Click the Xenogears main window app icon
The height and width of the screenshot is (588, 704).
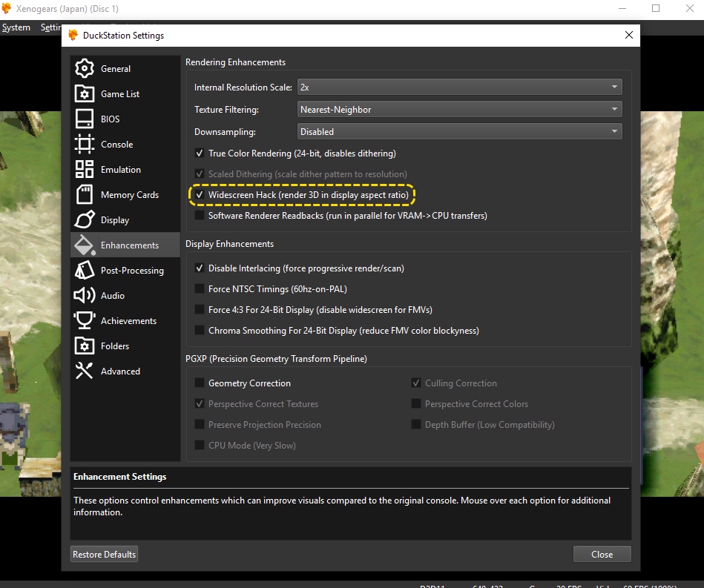coord(6,9)
